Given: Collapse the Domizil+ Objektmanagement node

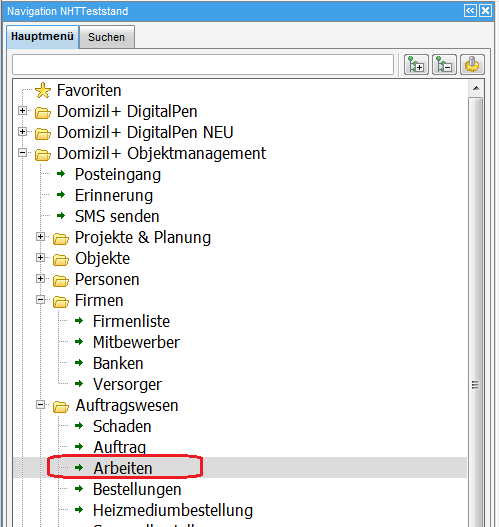Looking at the screenshot, I should point(23,153).
